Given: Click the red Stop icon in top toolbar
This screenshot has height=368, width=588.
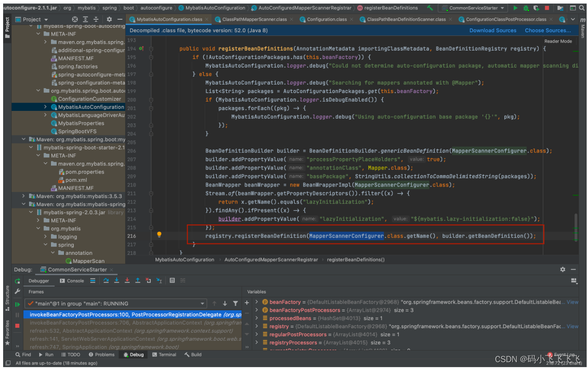Looking at the screenshot, I should (547, 8).
